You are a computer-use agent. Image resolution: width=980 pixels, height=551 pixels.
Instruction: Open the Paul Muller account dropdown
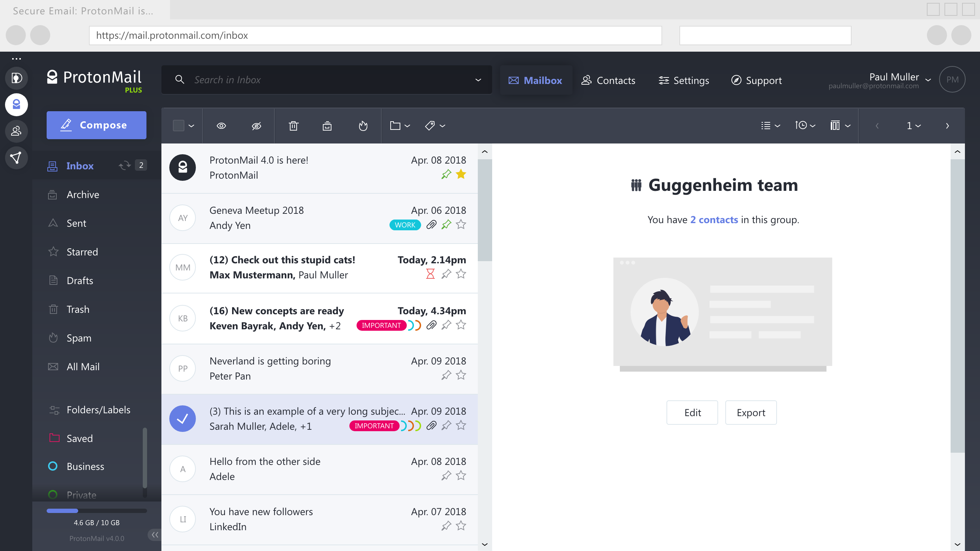tap(928, 80)
